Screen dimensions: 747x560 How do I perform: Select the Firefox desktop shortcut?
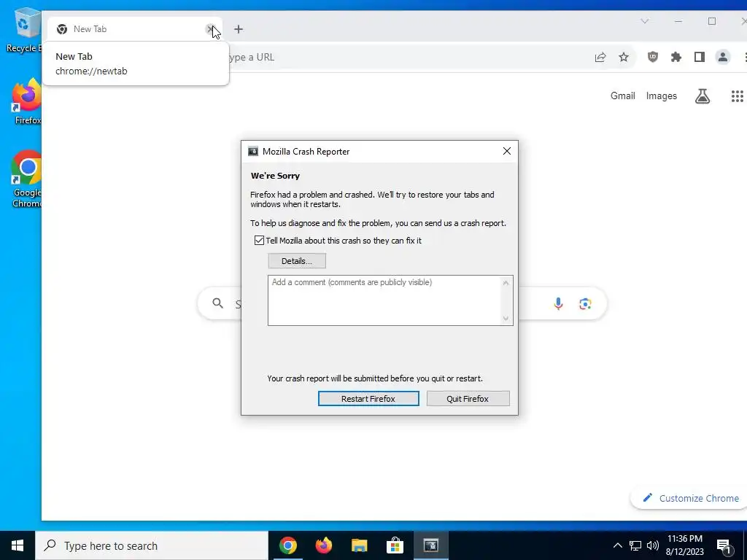(x=27, y=102)
